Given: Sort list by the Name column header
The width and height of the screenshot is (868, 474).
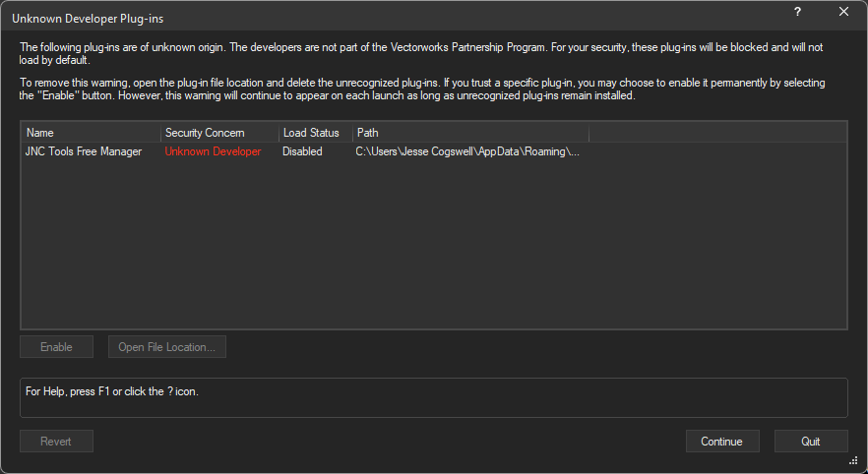Looking at the screenshot, I should pos(91,133).
